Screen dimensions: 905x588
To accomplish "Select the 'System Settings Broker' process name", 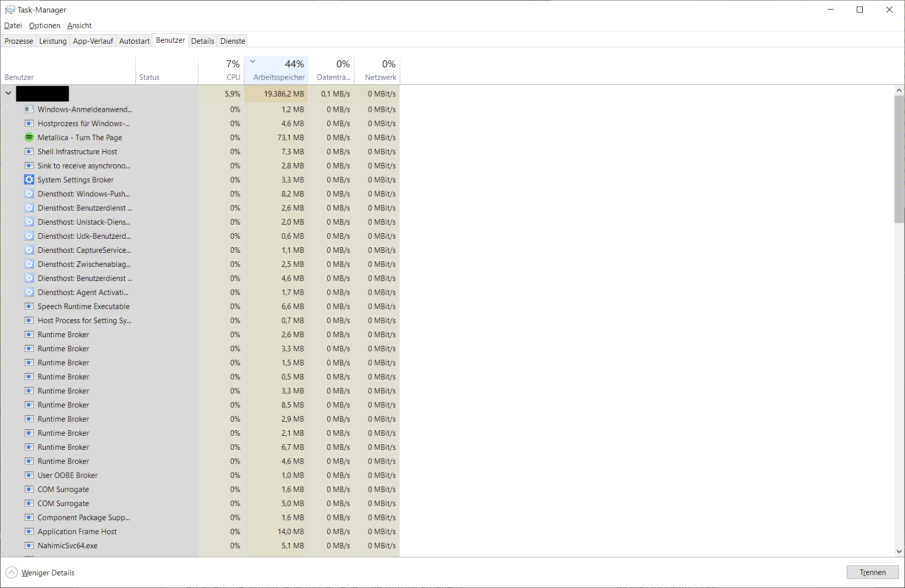I will tap(75, 179).
